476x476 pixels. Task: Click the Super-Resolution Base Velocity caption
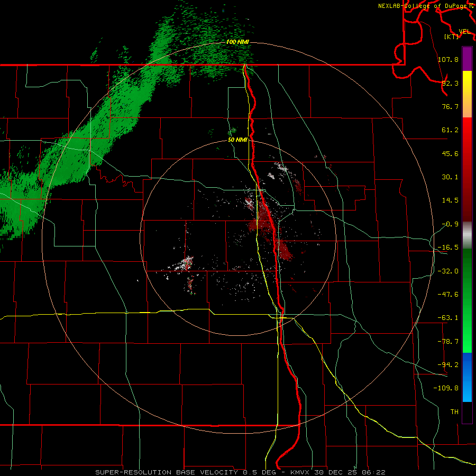point(240,472)
